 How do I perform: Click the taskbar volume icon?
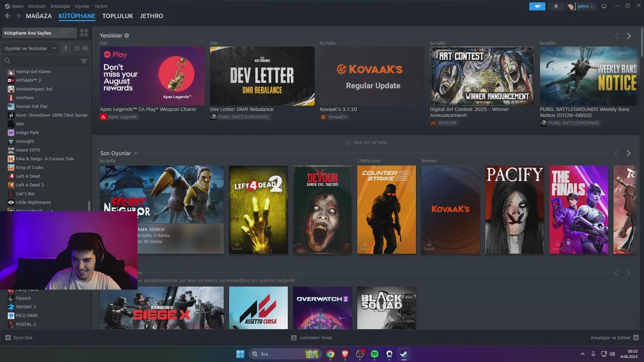pos(612,354)
